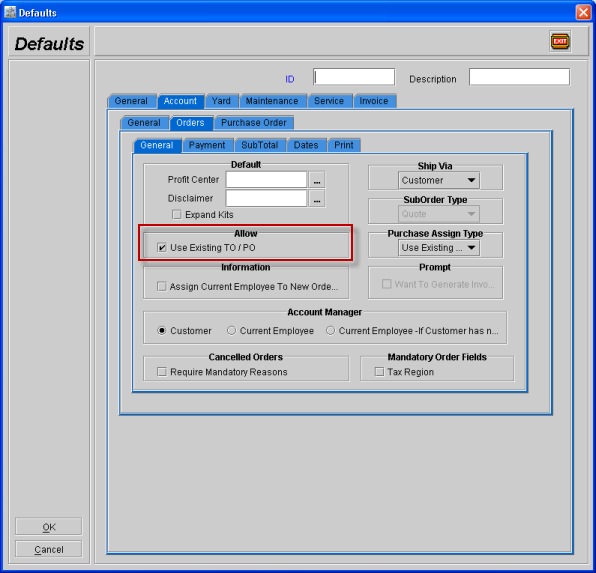596x573 pixels.
Task: Click the OK button
Action: [49, 527]
